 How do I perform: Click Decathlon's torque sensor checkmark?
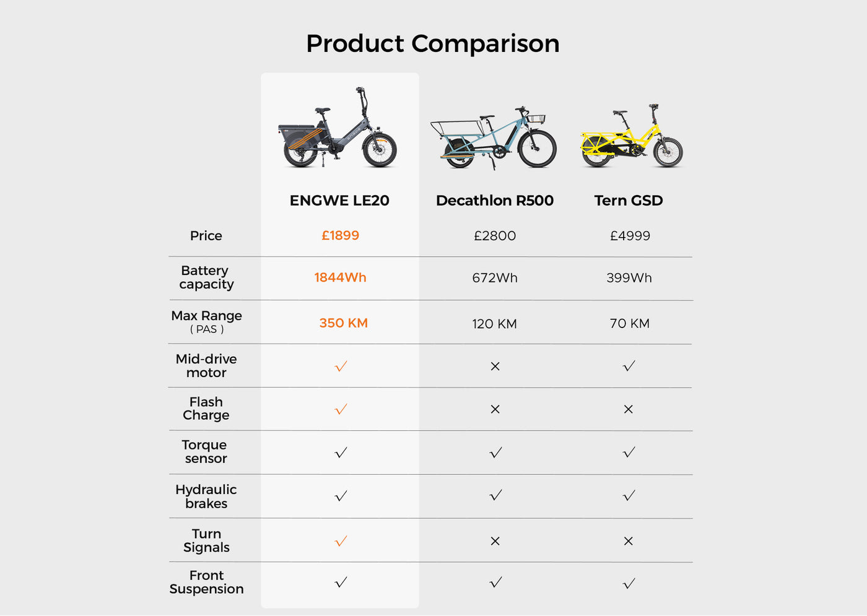(495, 453)
